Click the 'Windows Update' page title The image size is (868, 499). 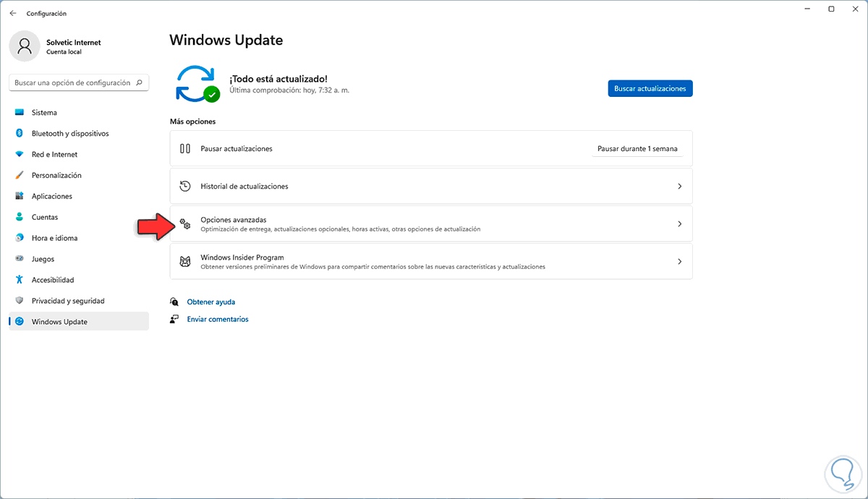pyautogui.click(x=226, y=40)
